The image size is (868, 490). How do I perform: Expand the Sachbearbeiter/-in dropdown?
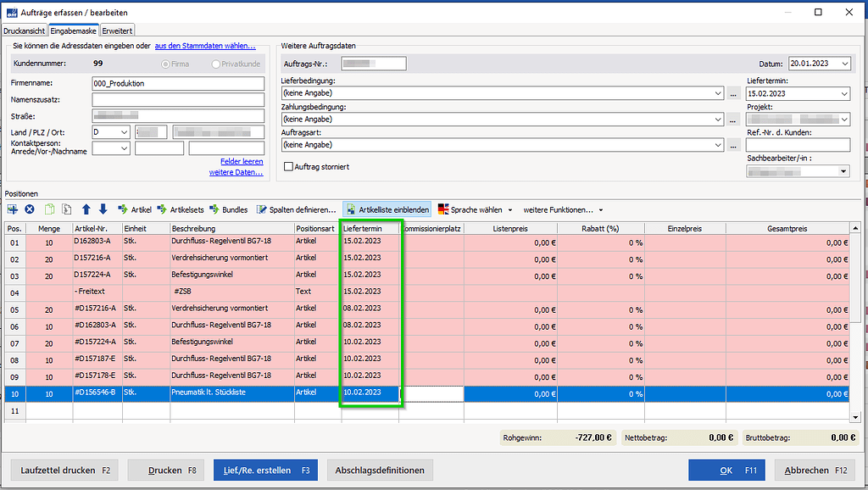click(x=843, y=171)
